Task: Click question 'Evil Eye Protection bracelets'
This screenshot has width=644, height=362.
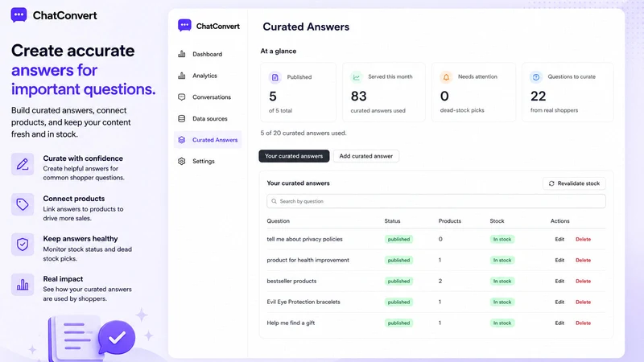Action: click(303, 302)
